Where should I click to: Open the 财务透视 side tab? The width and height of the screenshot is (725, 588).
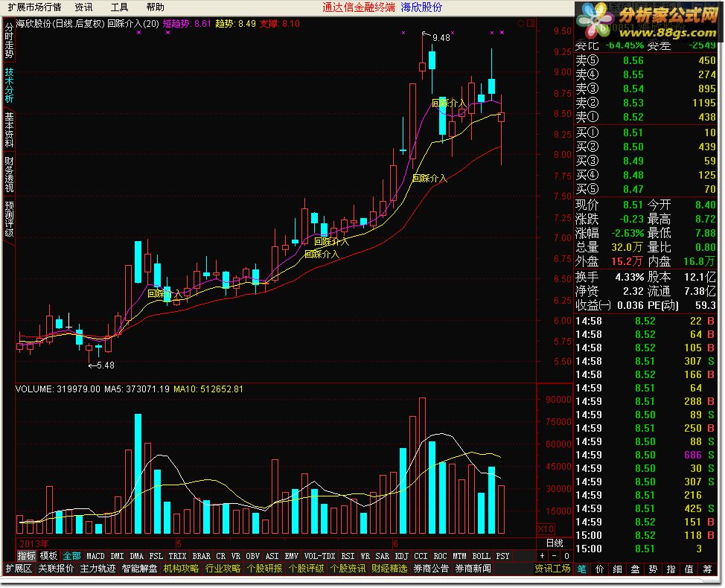(9, 174)
